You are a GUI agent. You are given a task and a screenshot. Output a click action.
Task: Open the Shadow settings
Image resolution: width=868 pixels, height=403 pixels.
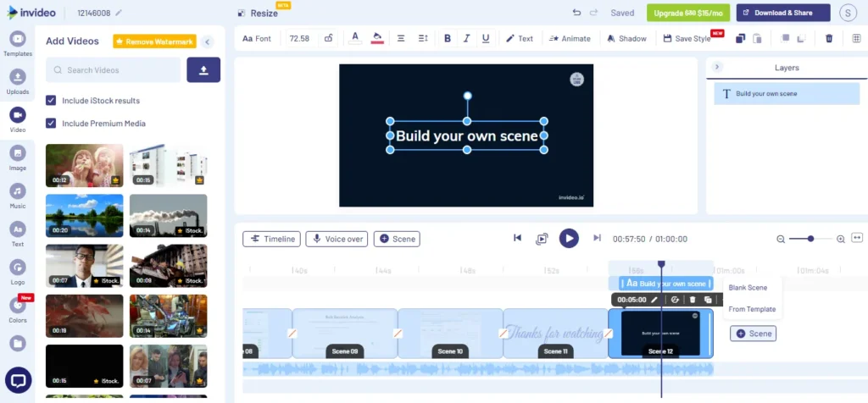point(626,38)
